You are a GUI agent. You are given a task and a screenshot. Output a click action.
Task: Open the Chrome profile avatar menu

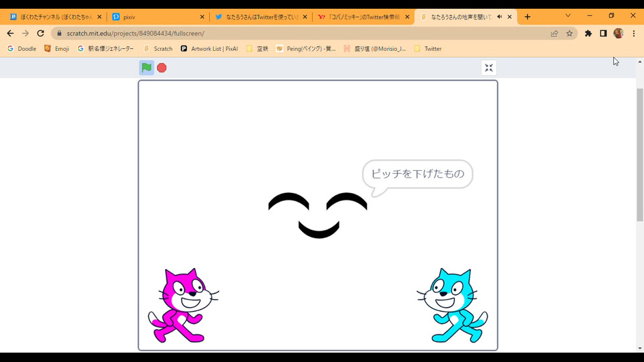(619, 34)
